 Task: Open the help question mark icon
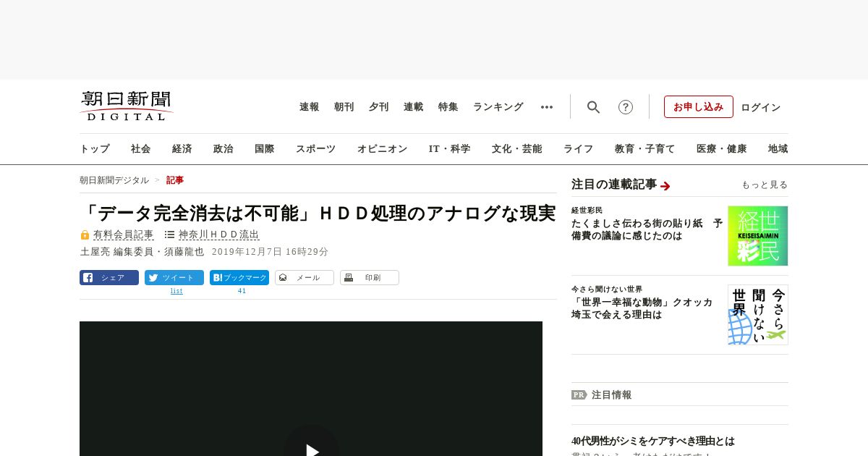[x=626, y=107]
